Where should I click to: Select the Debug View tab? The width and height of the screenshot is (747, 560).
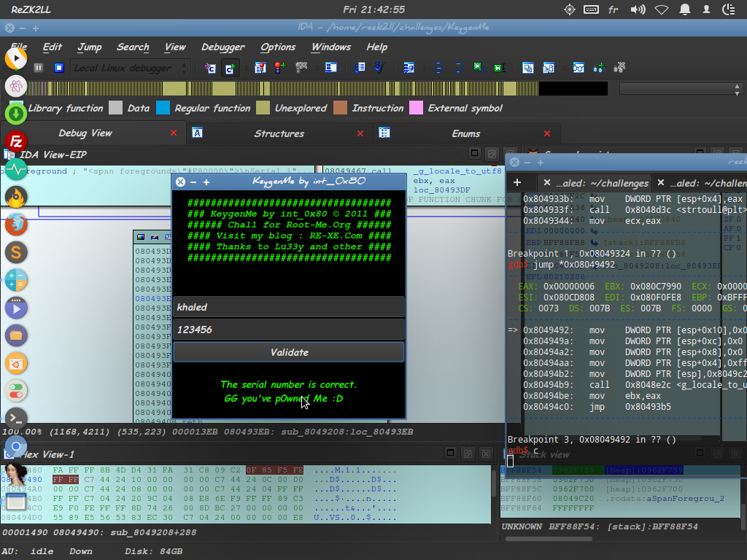pyautogui.click(x=85, y=133)
